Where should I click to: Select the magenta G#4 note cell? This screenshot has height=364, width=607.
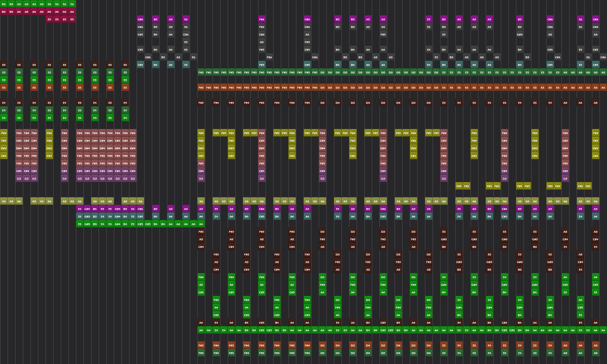click(87, 209)
